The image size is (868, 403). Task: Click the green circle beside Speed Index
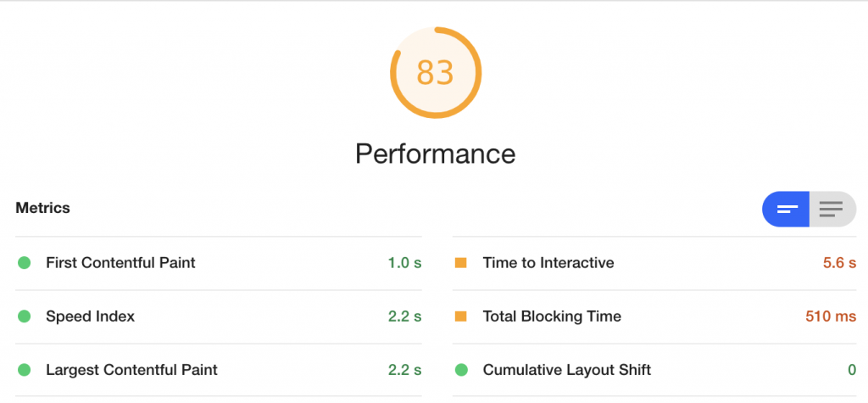(24, 316)
